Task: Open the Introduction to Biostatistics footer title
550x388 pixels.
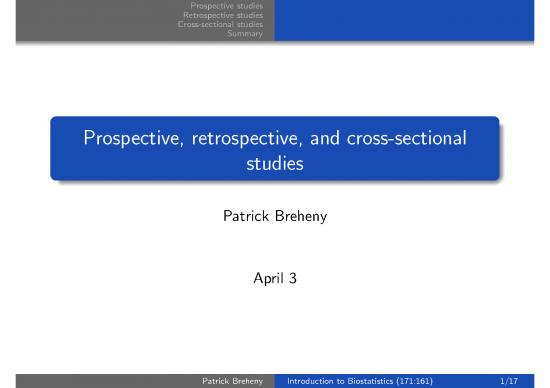Action: point(360,381)
